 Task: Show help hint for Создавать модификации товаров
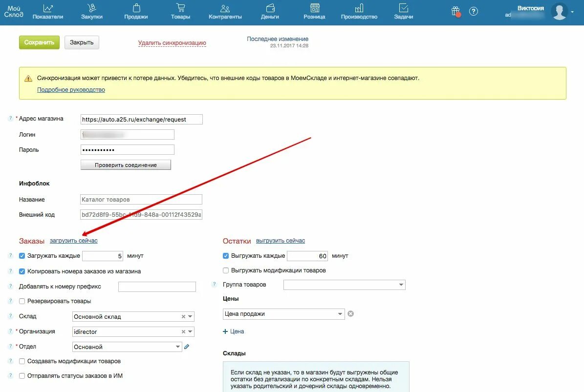pyautogui.click(x=10, y=361)
